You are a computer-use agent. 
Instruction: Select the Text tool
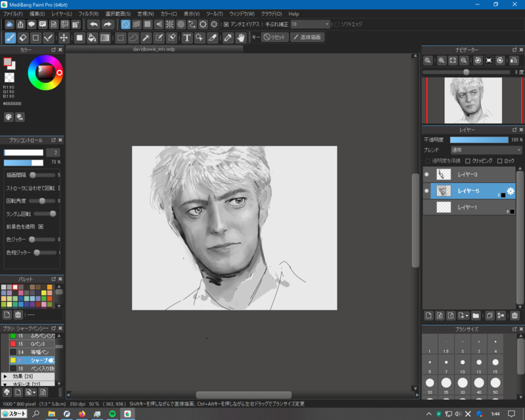(187, 37)
